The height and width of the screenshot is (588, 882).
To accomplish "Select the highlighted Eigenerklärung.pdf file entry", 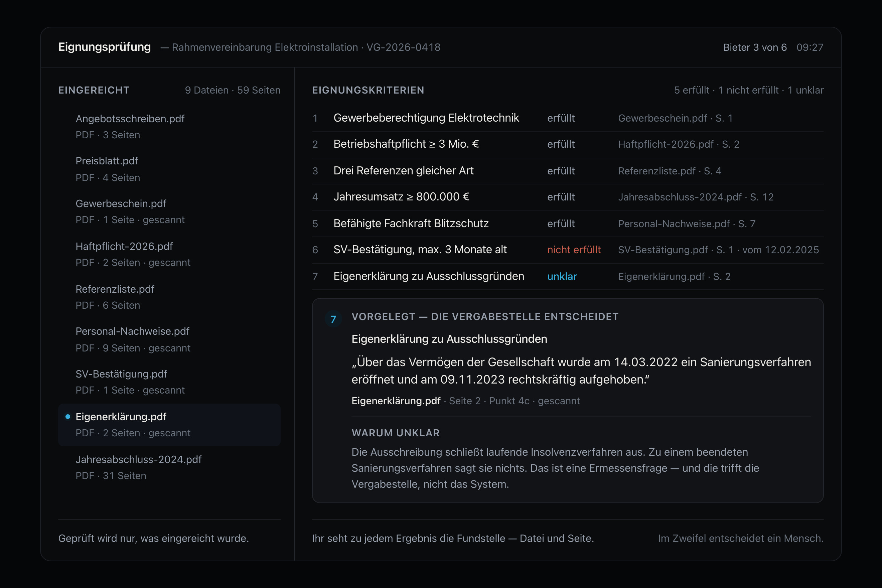I will tap(169, 425).
